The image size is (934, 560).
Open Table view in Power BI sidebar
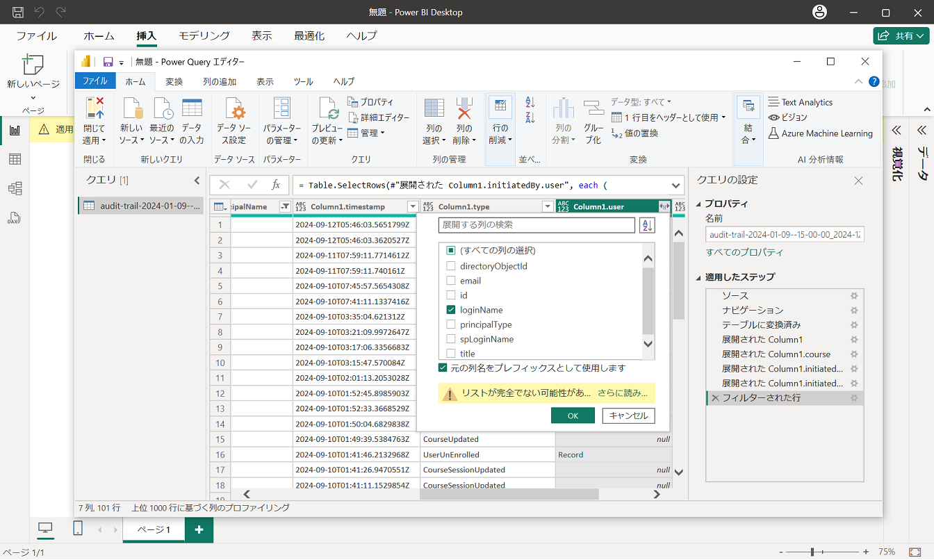tap(15, 159)
